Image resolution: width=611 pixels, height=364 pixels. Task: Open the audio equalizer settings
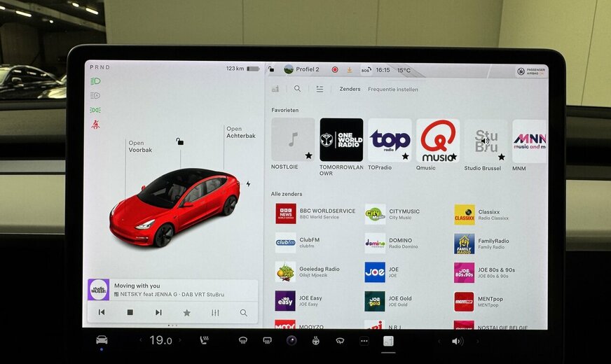(215, 312)
